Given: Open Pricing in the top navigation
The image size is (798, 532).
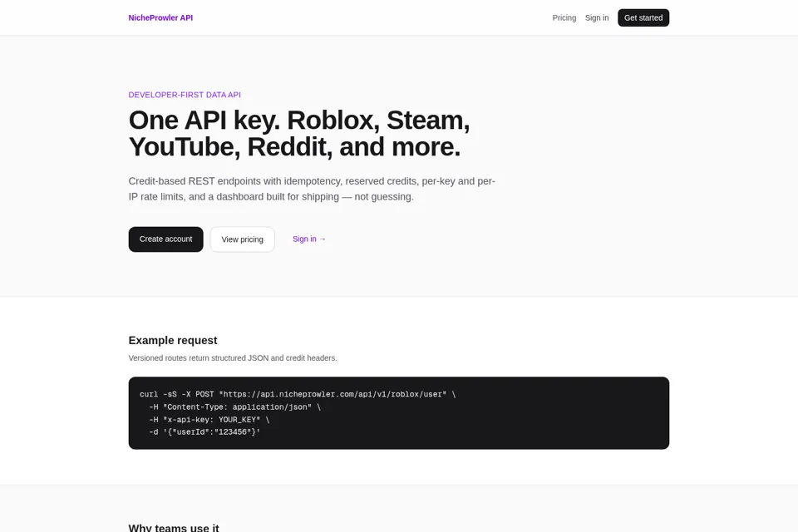Looking at the screenshot, I should tap(564, 17).
